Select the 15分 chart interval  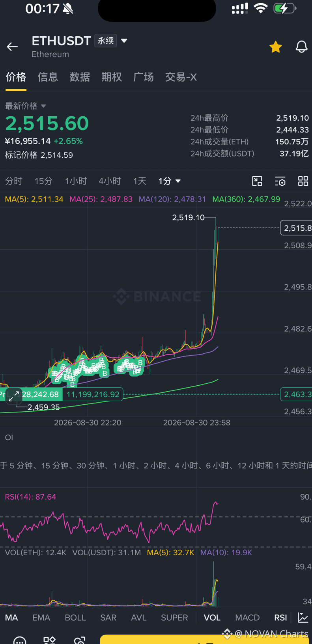[x=43, y=181]
